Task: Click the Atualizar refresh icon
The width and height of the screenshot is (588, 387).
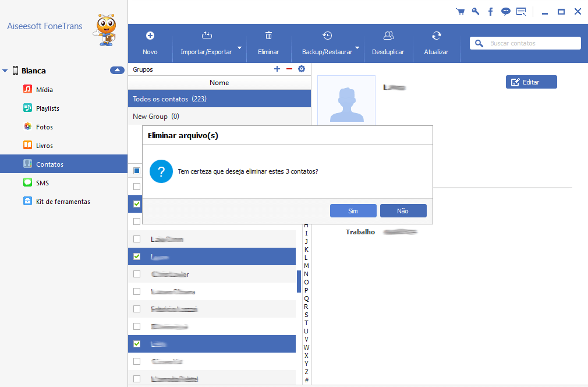Action: [436, 36]
